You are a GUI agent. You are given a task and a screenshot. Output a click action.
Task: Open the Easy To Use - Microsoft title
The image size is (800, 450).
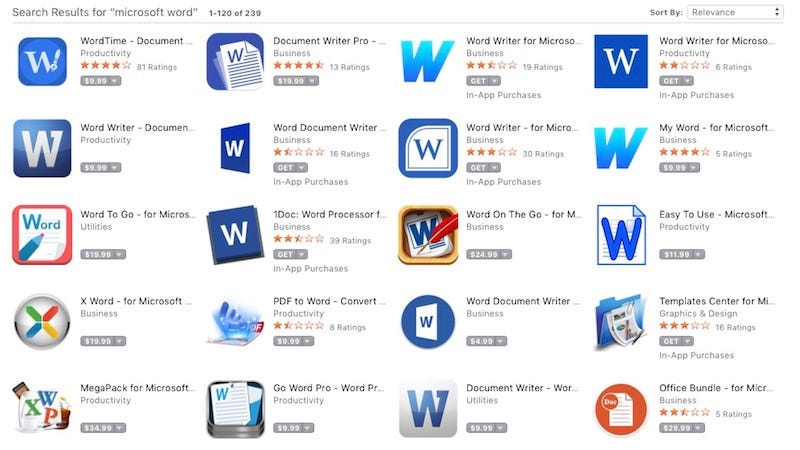point(716,215)
